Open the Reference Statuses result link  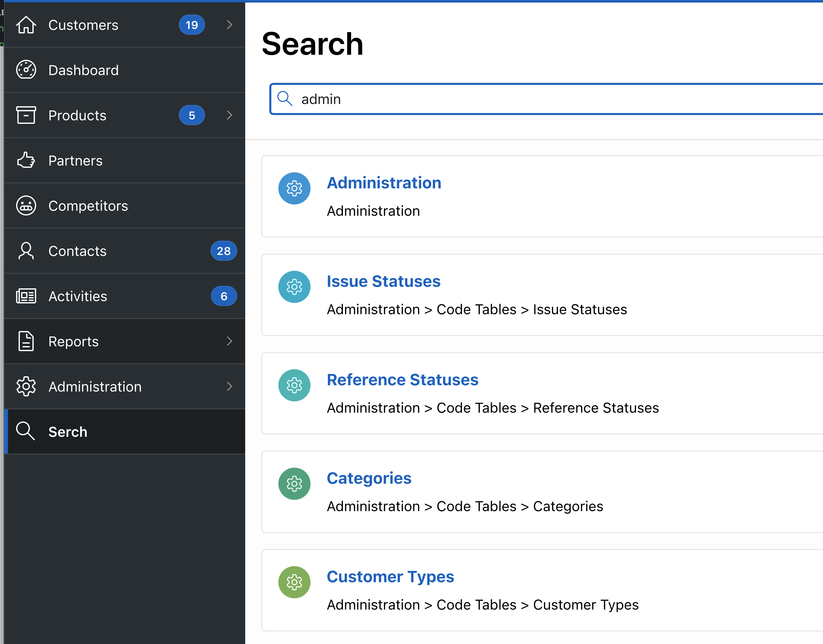click(x=402, y=380)
